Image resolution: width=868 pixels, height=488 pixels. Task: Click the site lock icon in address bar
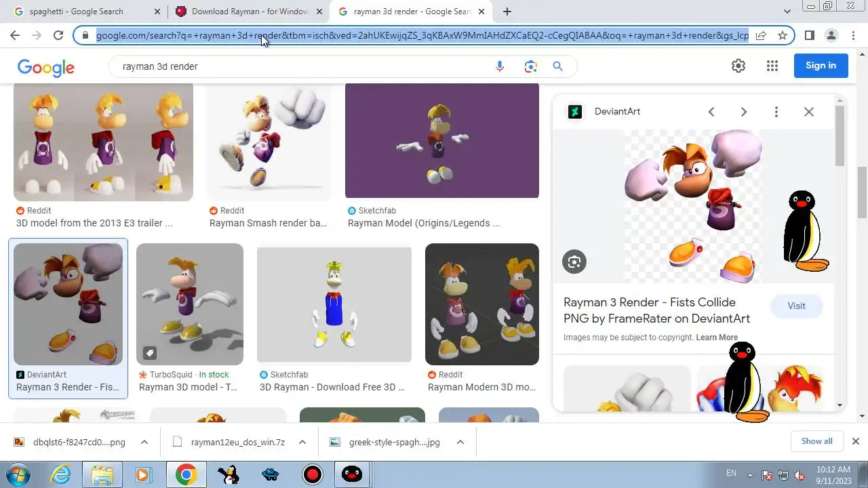[85, 35]
